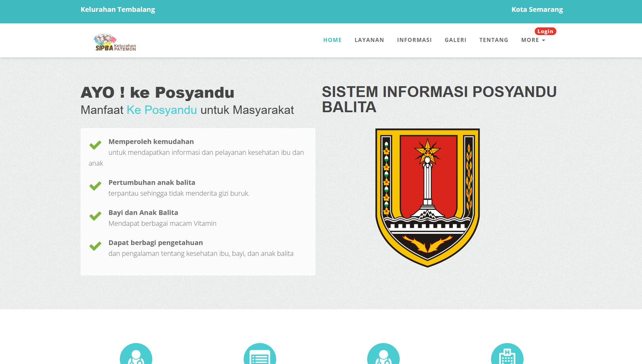Screen dimensions: 642x364
Task: Open the LAYANAN menu
Action: pyautogui.click(x=369, y=40)
